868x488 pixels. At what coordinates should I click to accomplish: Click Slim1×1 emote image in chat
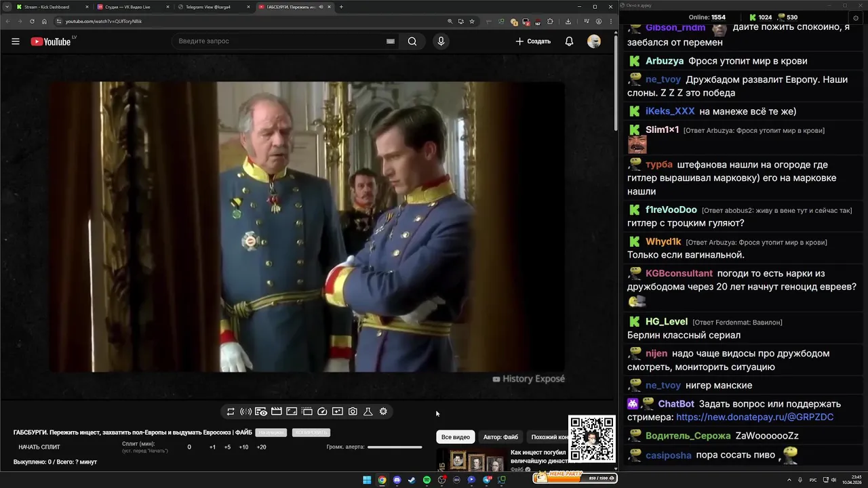coord(637,144)
